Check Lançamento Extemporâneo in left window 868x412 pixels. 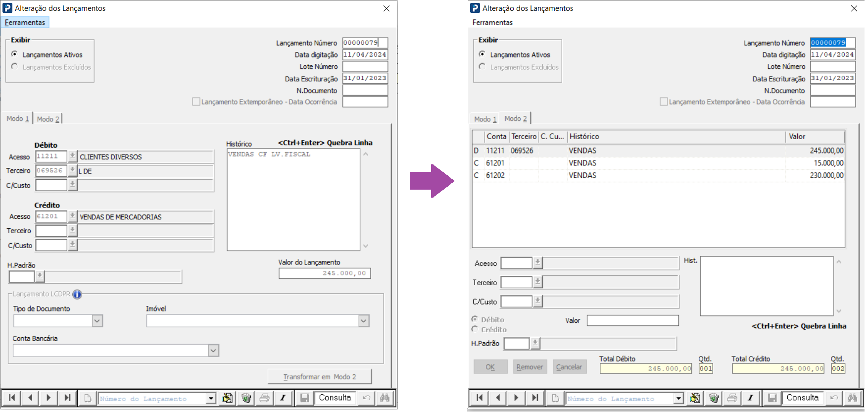click(196, 102)
